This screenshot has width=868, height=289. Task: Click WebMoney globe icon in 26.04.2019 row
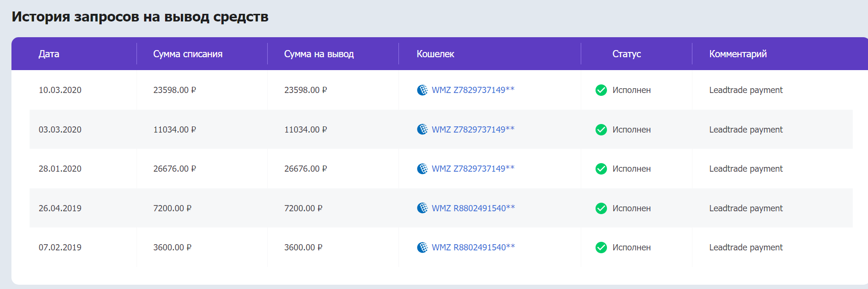point(422,208)
